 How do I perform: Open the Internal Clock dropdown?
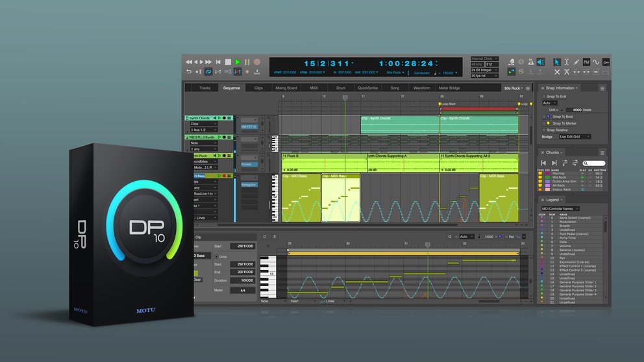tap(485, 58)
